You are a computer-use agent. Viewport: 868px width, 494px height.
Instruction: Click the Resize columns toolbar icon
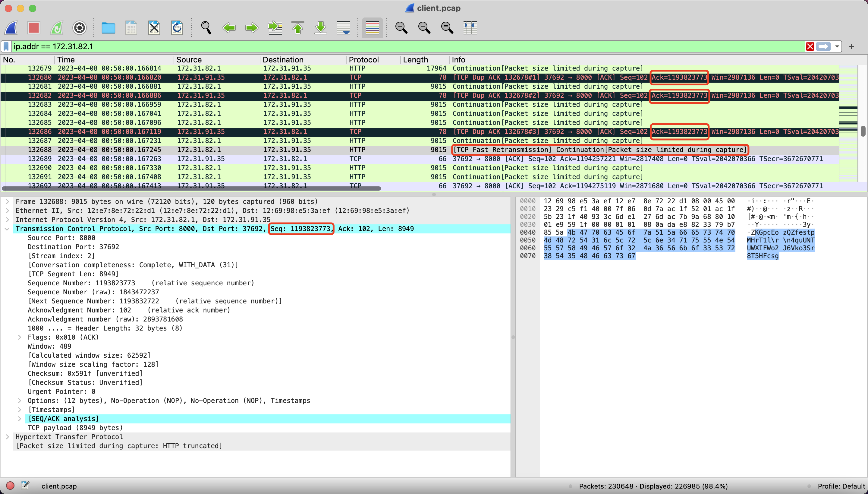pyautogui.click(x=470, y=28)
